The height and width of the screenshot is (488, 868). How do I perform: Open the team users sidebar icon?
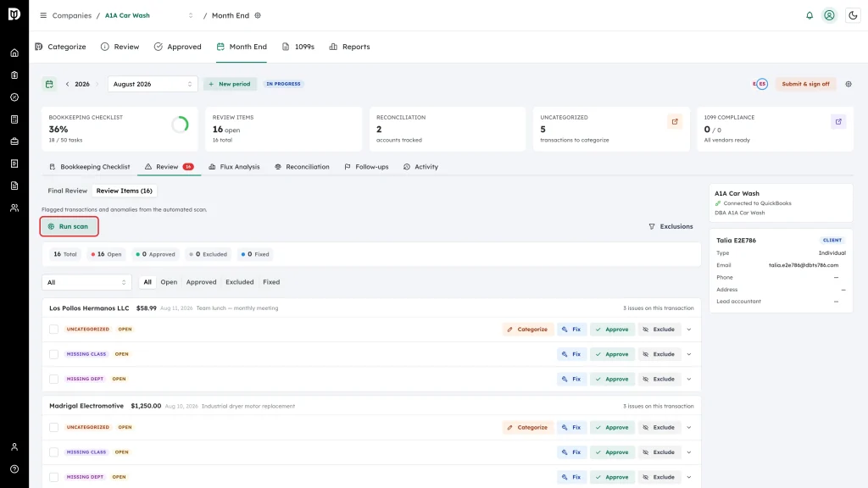pos(14,208)
